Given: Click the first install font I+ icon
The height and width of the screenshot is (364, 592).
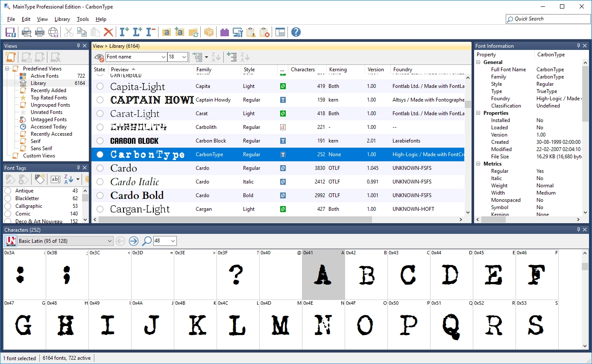Looking at the screenshot, I should pyautogui.click(x=124, y=32).
